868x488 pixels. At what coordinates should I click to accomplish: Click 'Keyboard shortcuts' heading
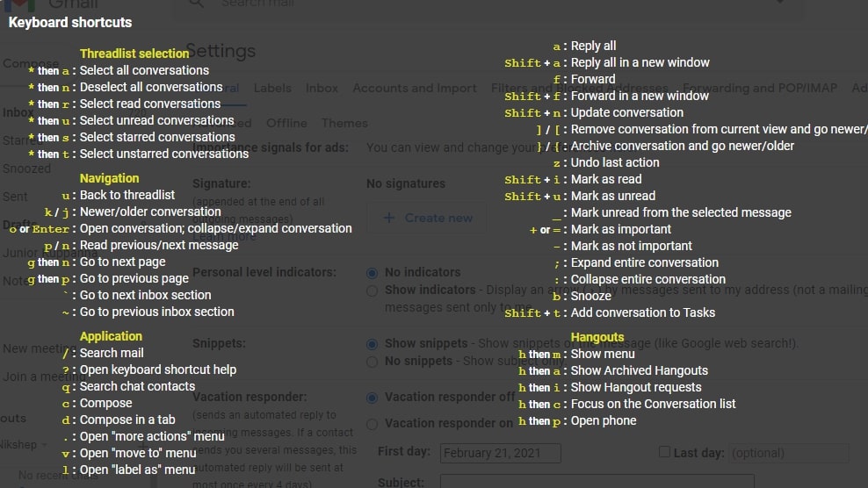point(70,23)
